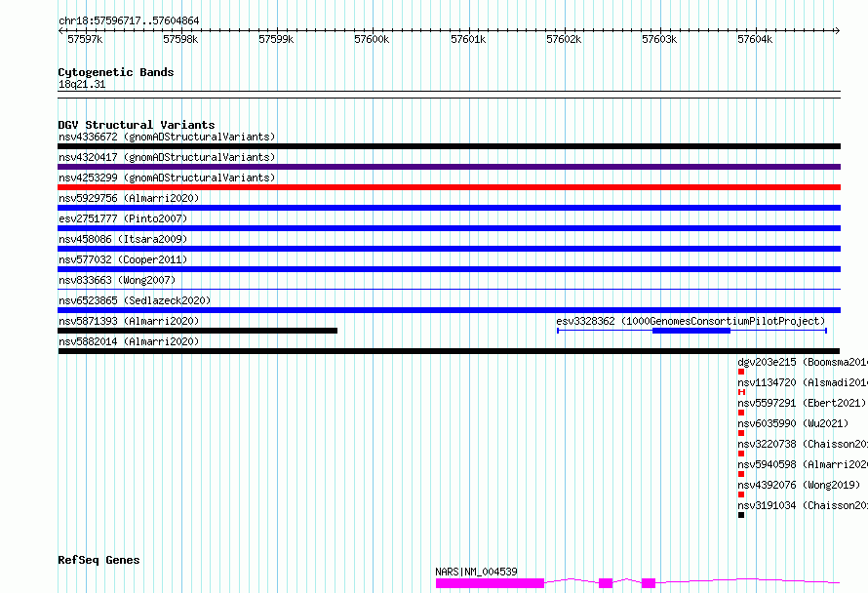The image size is (868, 593).
Task: Click the black bar under nsv5882014
Action: (449, 351)
